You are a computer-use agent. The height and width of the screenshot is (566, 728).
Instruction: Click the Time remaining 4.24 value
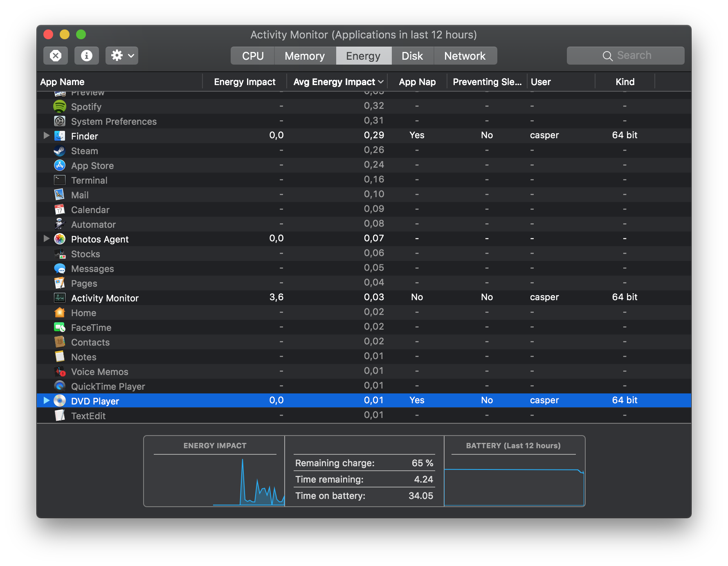(423, 479)
